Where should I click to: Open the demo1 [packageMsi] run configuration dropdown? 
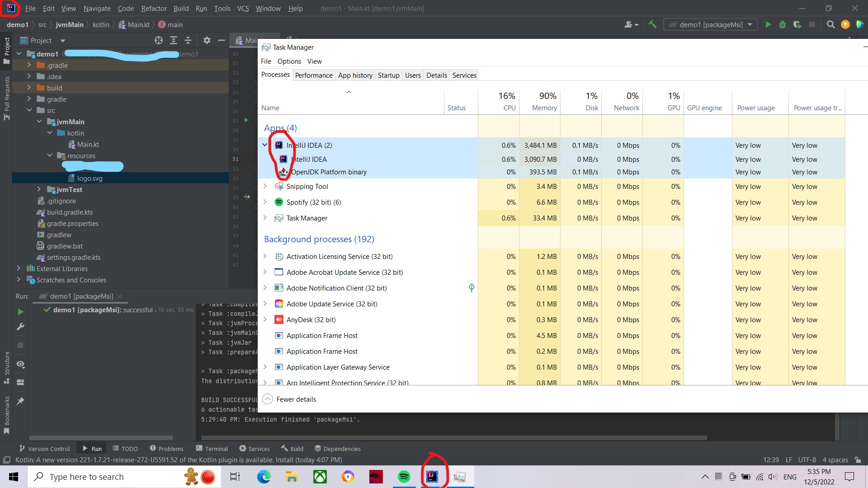(750, 24)
